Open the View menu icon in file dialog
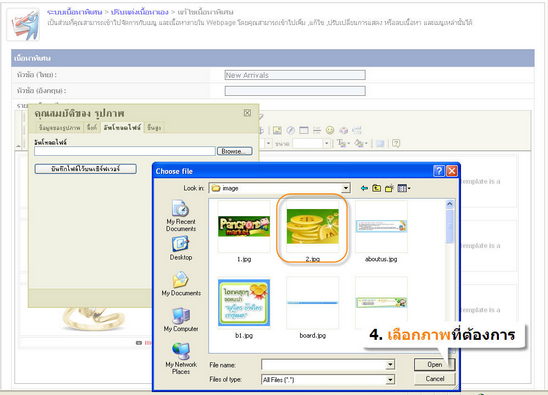Screen dimensions: 548x395 pyautogui.click(x=404, y=188)
